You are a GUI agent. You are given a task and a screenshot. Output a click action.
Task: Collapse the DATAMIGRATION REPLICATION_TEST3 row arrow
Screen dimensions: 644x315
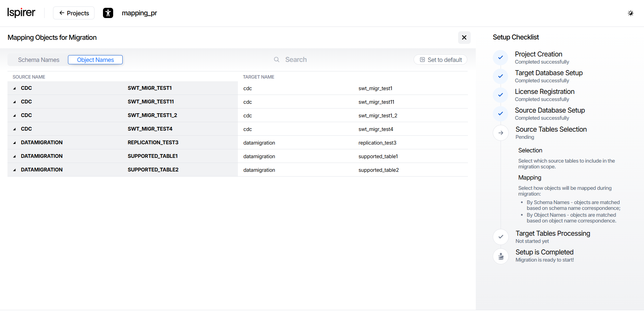pos(14,143)
